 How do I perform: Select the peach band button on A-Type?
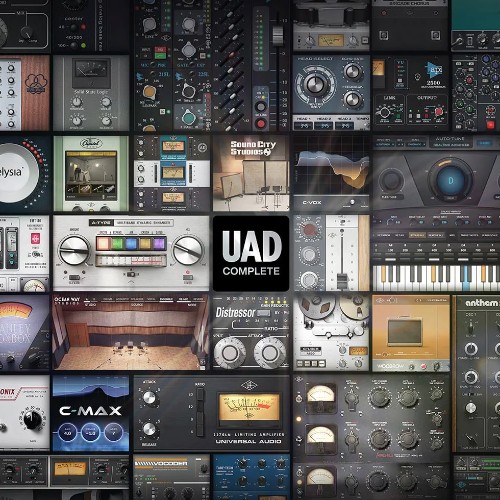(103, 243)
